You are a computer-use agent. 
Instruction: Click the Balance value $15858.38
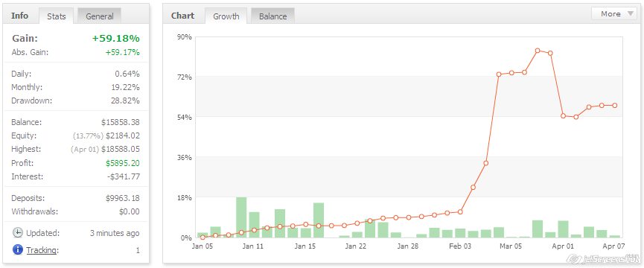point(121,122)
